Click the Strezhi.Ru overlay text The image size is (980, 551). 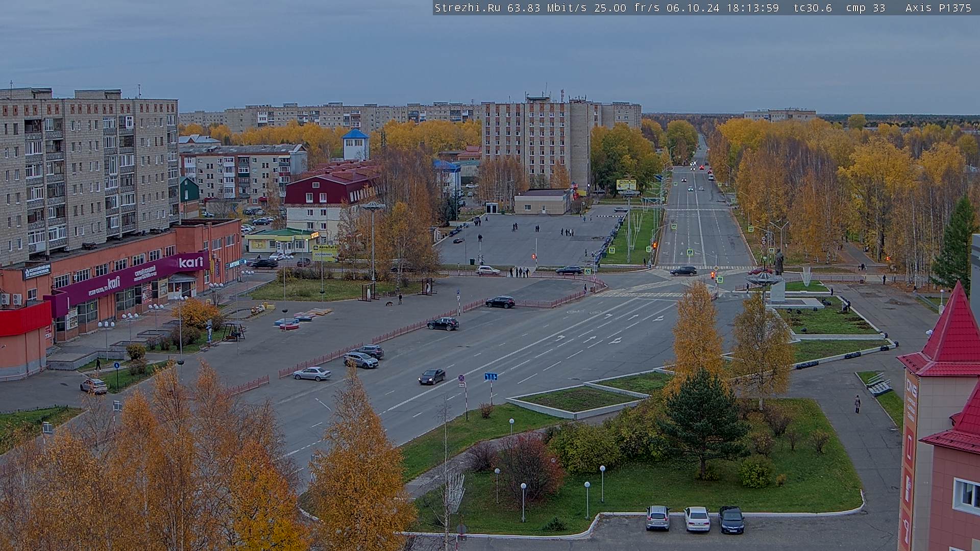pyautogui.click(x=467, y=8)
